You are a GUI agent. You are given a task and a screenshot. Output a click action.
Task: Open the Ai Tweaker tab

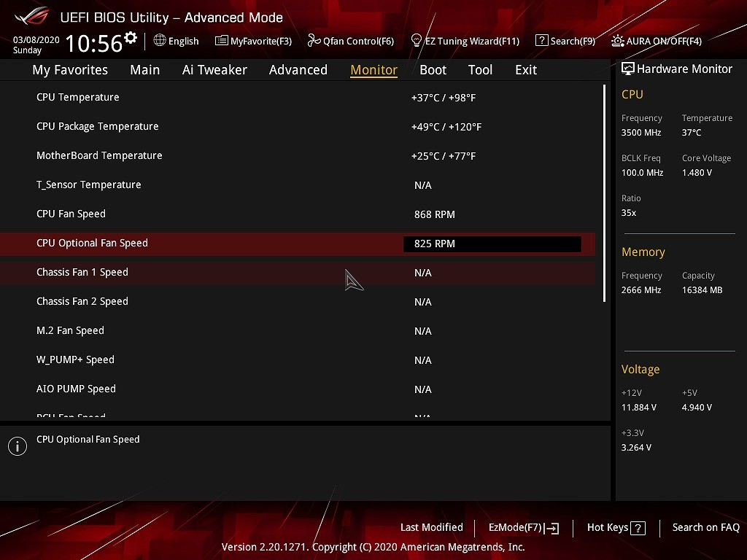[214, 70]
